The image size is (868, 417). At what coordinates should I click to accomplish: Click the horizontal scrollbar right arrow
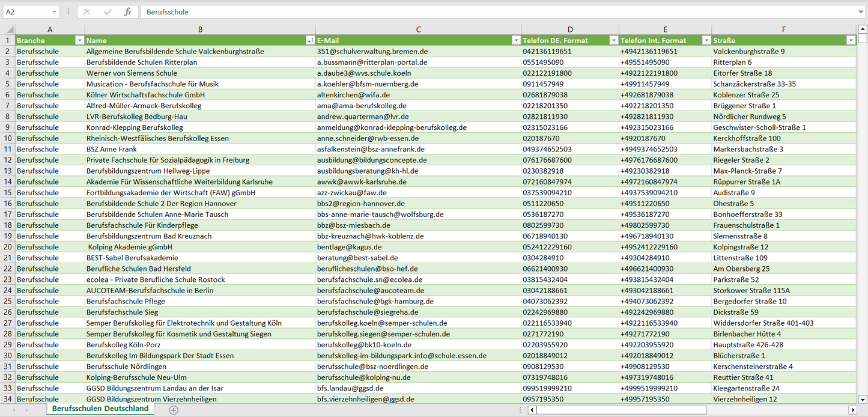point(852,410)
